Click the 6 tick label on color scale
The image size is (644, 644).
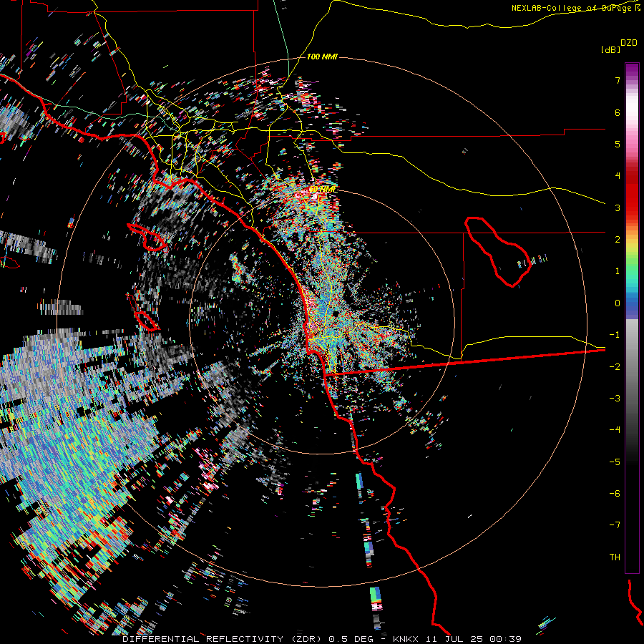pyautogui.click(x=618, y=112)
